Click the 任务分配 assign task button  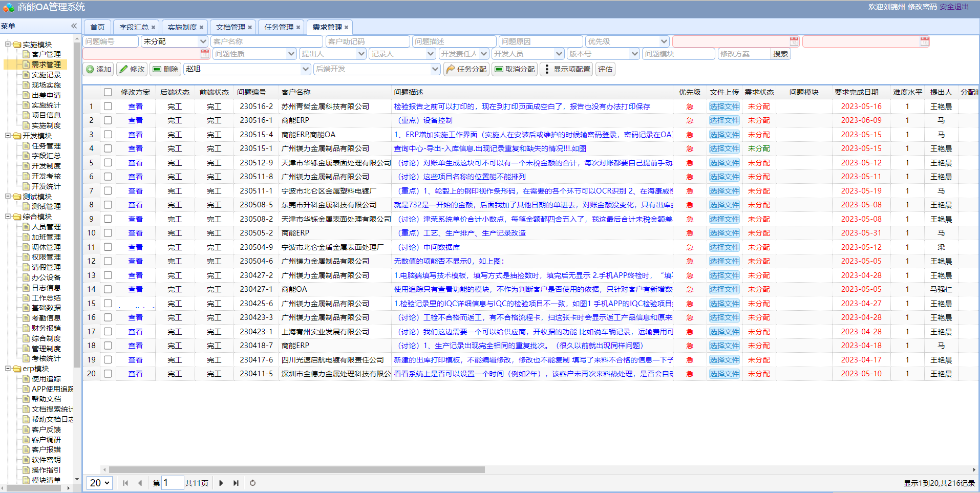pyautogui.click(x=466, y=69)
